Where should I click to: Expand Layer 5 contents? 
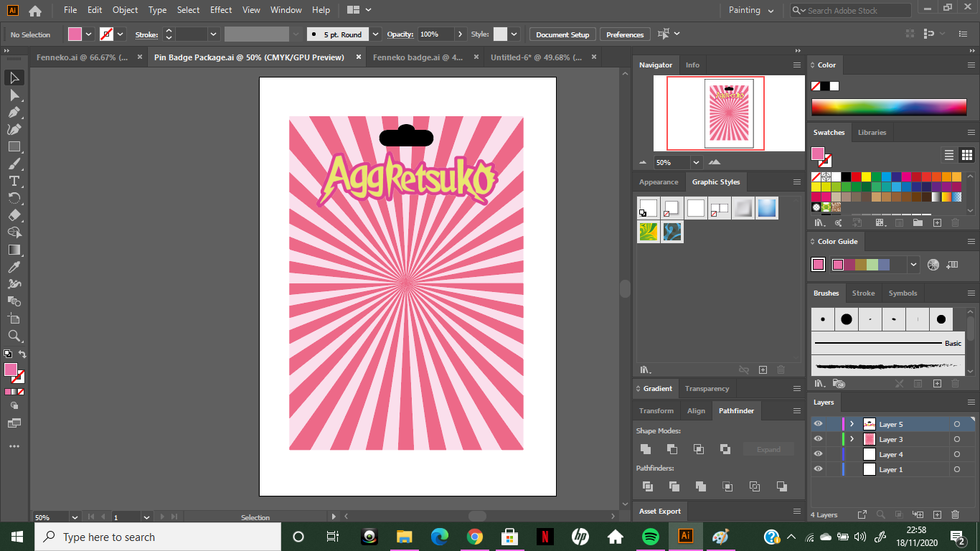click(x=852, y=424)
